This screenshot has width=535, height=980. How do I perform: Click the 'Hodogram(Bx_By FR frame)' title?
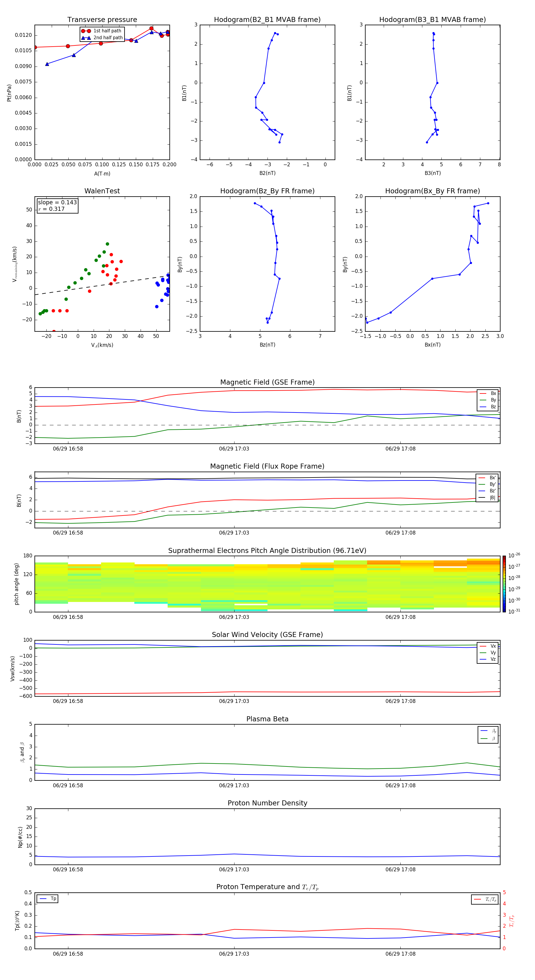point(432,191)
